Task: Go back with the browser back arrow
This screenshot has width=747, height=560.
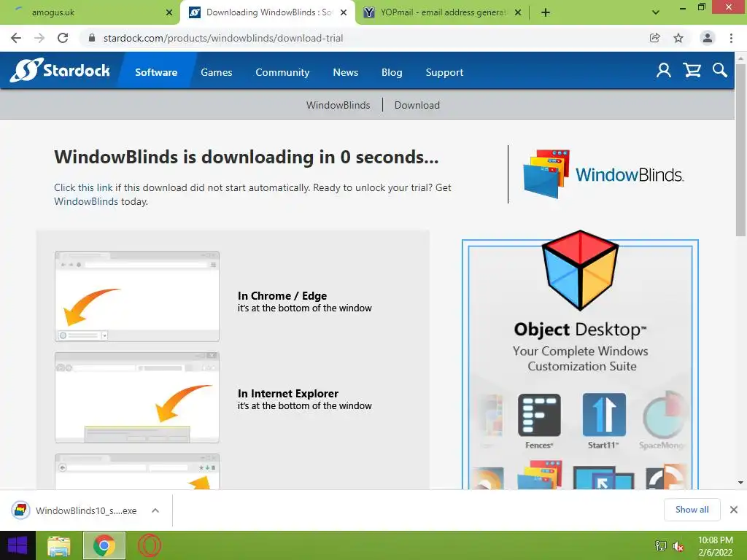Action: pos(16,38)
